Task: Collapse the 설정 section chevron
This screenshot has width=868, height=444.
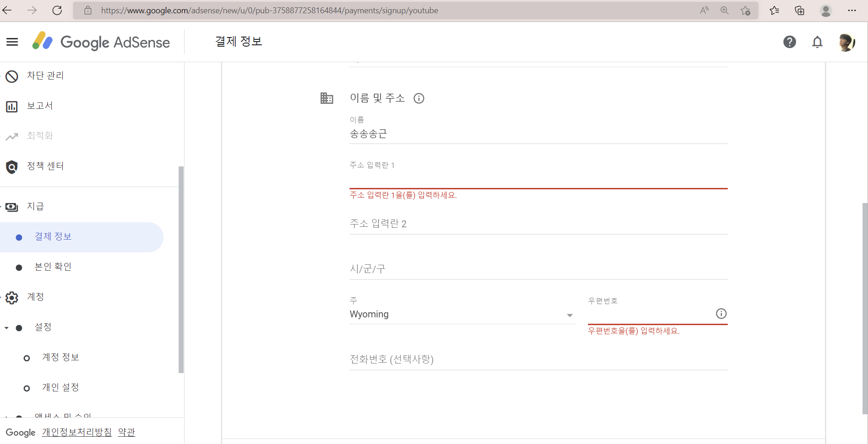Action: tap(6, 327)
